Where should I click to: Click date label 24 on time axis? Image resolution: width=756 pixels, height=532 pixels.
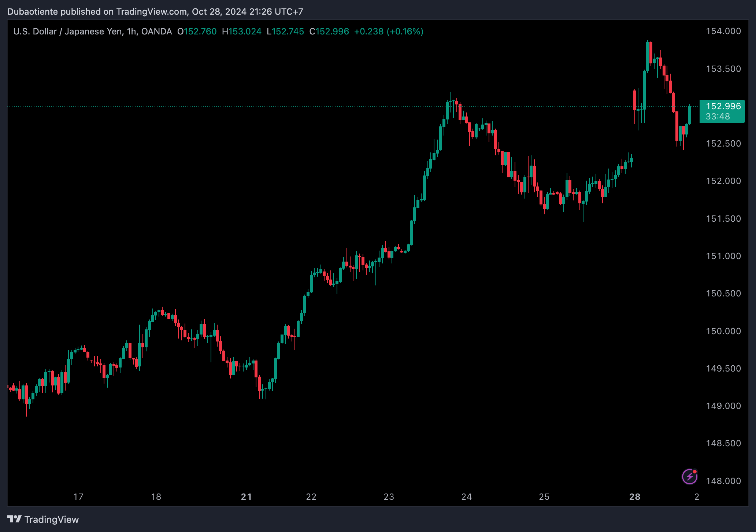[x=467, y=497]
